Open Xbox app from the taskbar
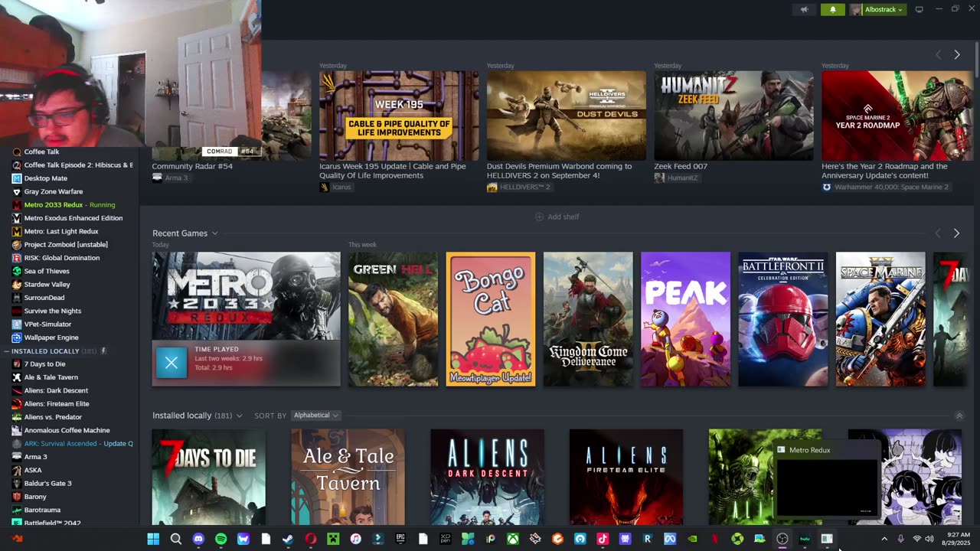This screenshot has width=980, height=551. 512,539
